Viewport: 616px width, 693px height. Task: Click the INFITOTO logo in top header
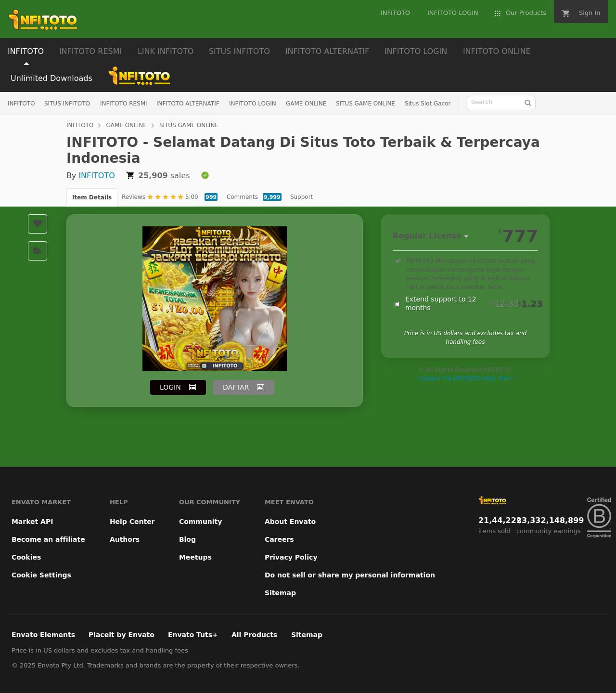(43, 19)
